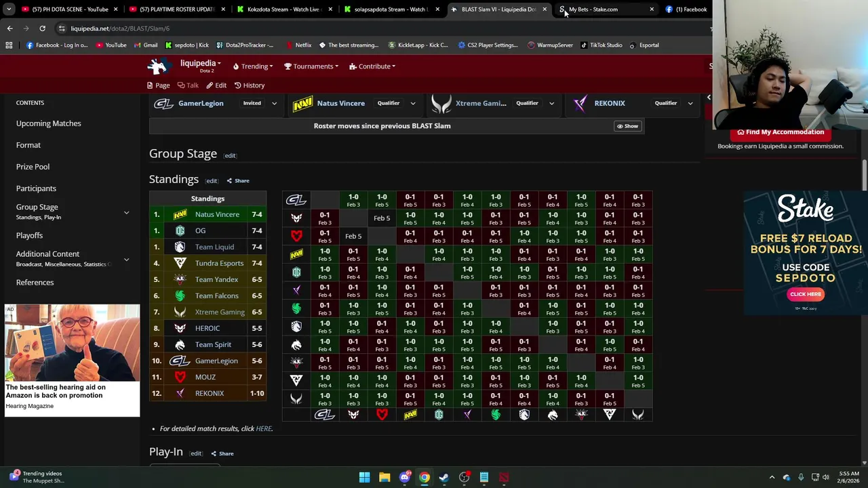Switch to the My Bets Stake.com tab
This screenshot has width=868, height=488.
[x=607, y=9]
